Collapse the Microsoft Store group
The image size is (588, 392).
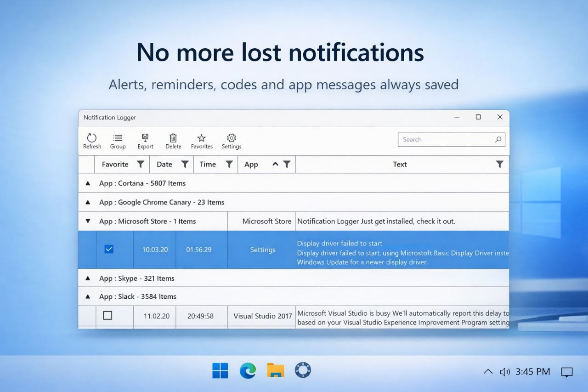click(87, 221)
